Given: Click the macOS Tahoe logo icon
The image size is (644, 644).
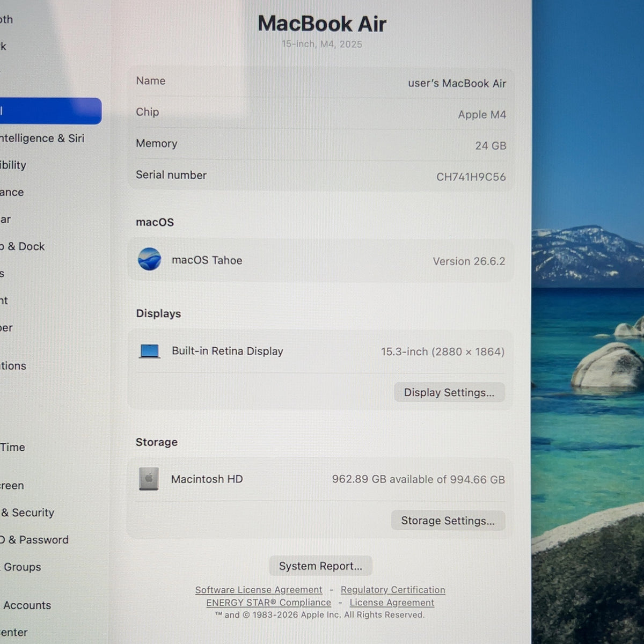Looking at the screenshot, I should tap(149, 259).
